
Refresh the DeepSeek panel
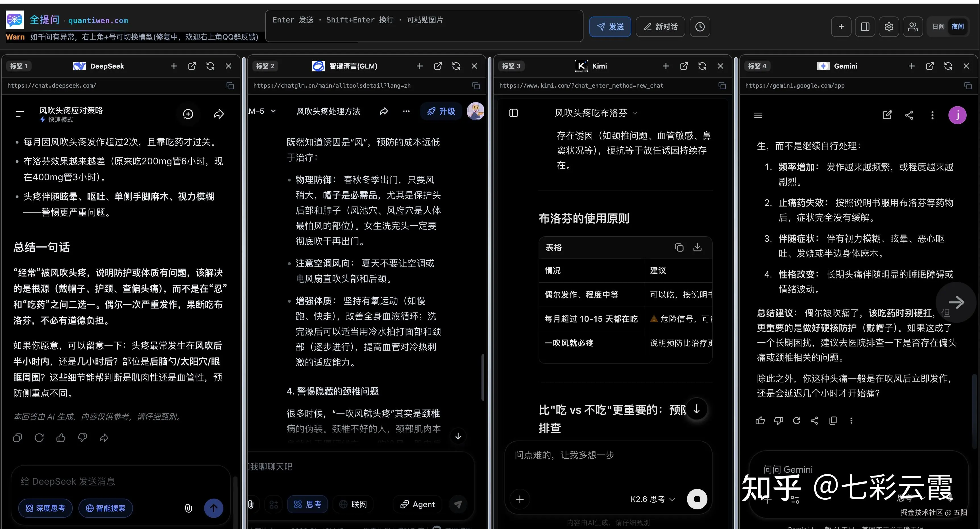tap(210, 66)
